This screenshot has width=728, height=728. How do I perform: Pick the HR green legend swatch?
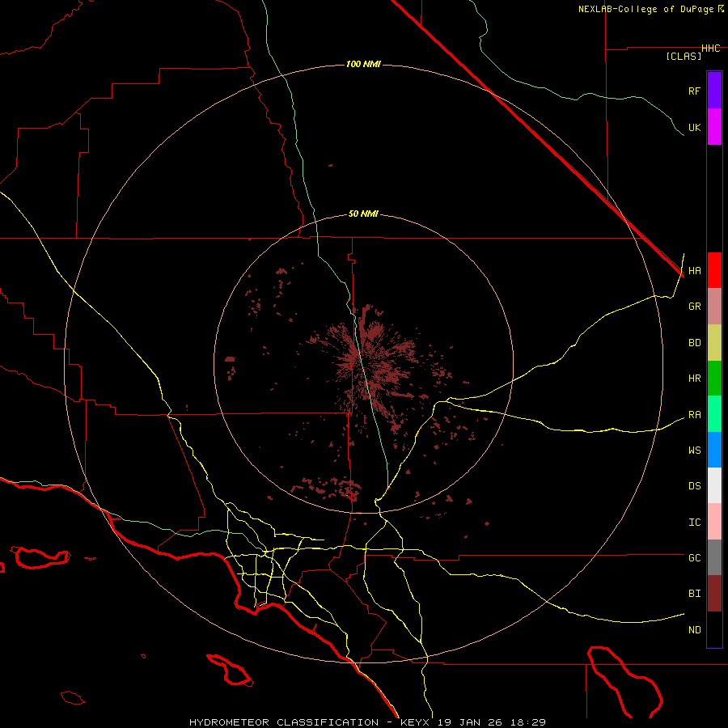coord(714,379)
